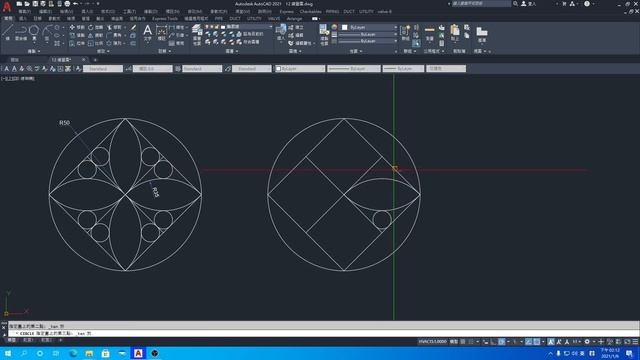The height and width of the screenshot is (360, 640).
Task: Open the Express Tools ribbon tab
Action: [165, 19]
